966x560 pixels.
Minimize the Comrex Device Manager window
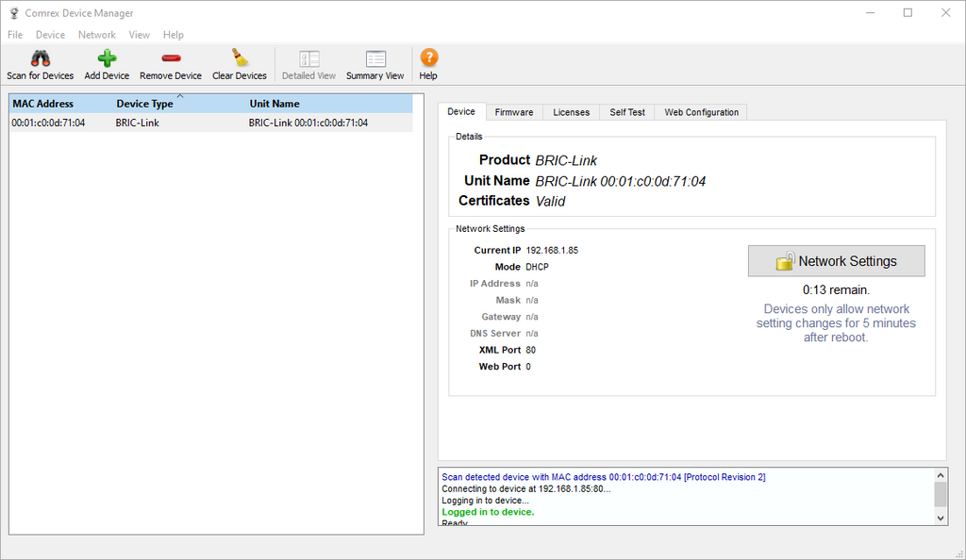tap(870, 13)
